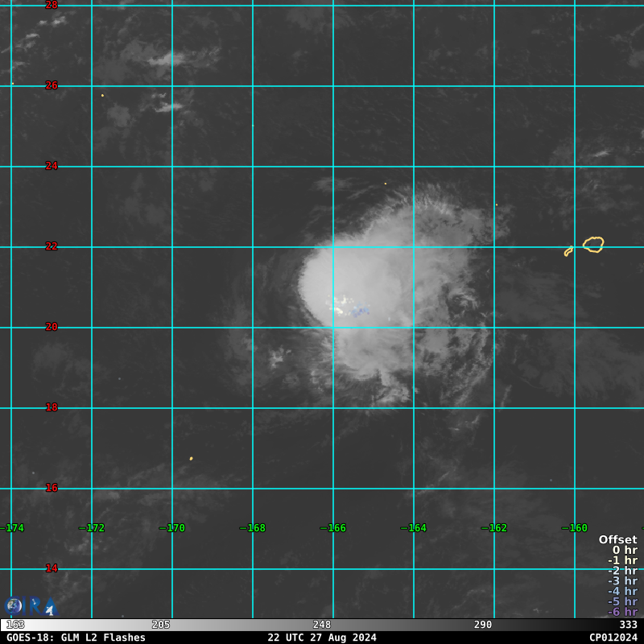Click the pale yellow lightning flash cluster
The image size is (644, 644).
(338, 305)
